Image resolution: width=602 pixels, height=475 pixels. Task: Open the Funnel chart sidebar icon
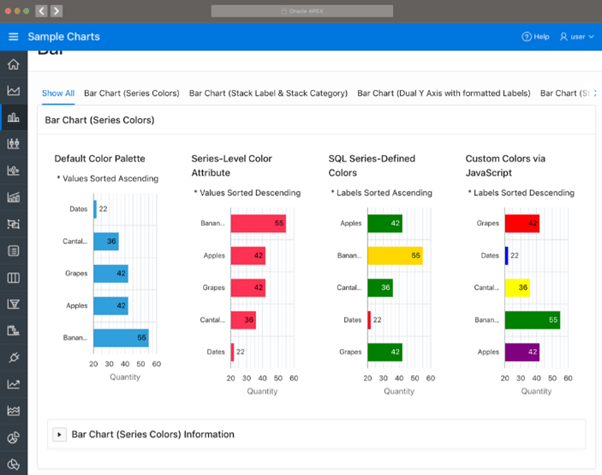13,304
